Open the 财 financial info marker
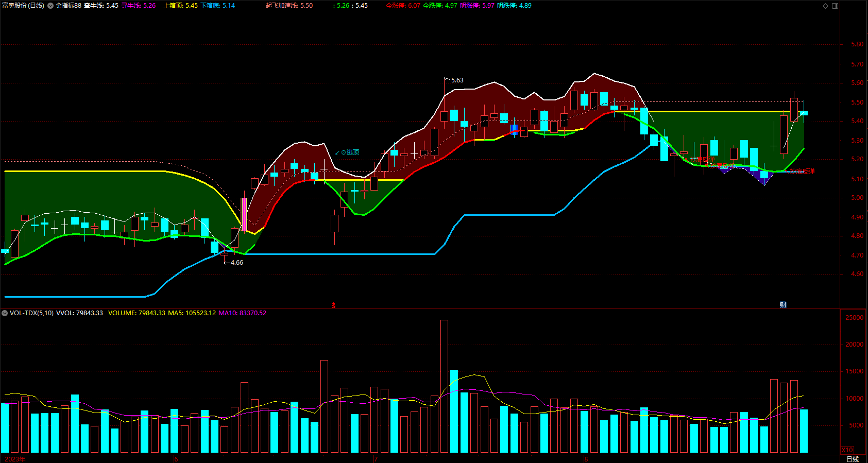This screenshot has width=868, height=463. click(783, 305)
